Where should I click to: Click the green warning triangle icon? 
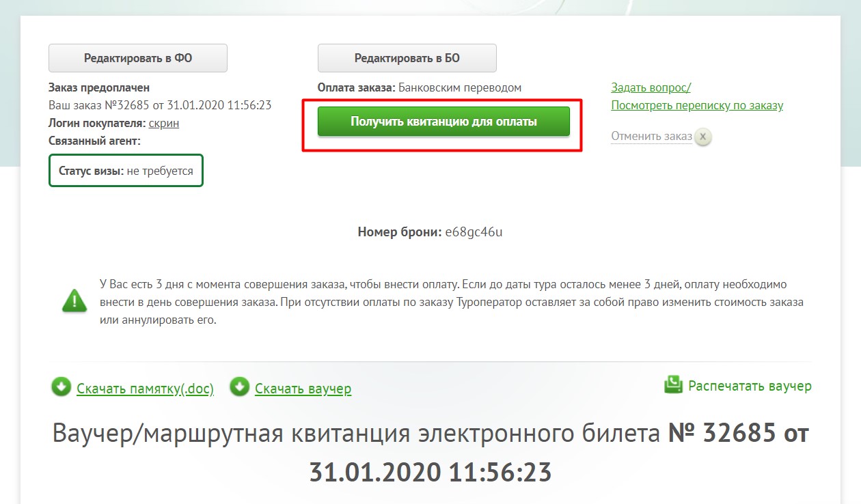[74, 300]
